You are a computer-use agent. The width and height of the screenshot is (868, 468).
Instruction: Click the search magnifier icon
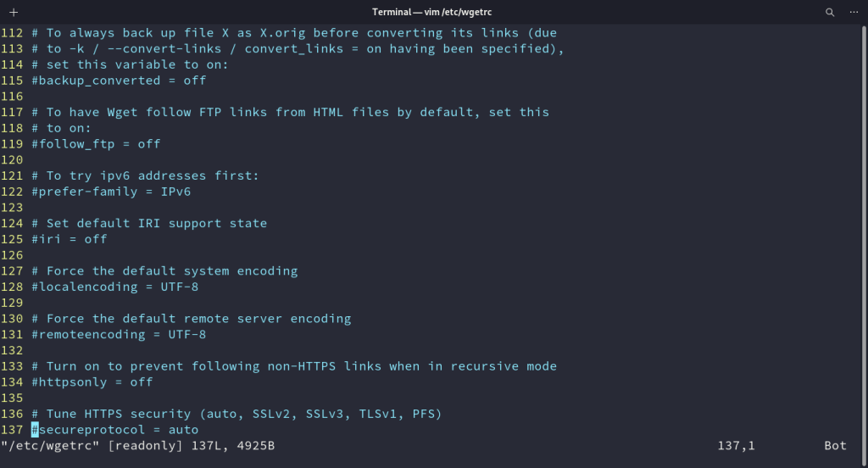click(830, 12)
